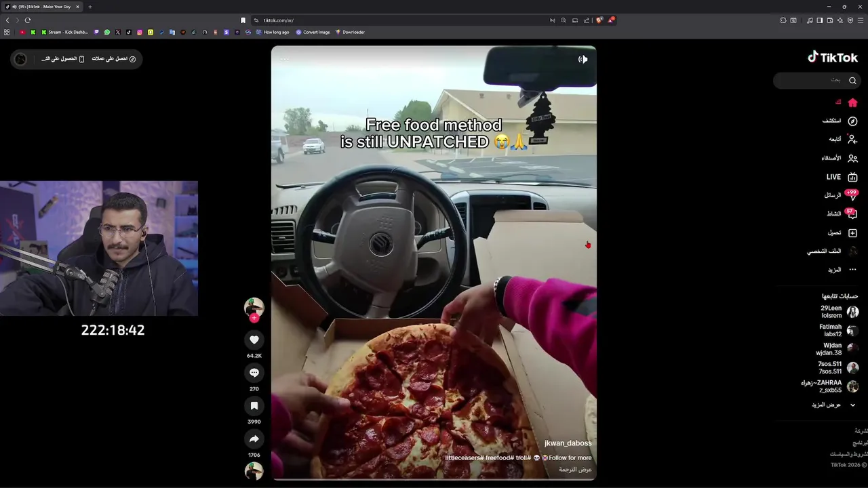Open Friends (الأصدقاء) in the sidebar

click(840, 158)
